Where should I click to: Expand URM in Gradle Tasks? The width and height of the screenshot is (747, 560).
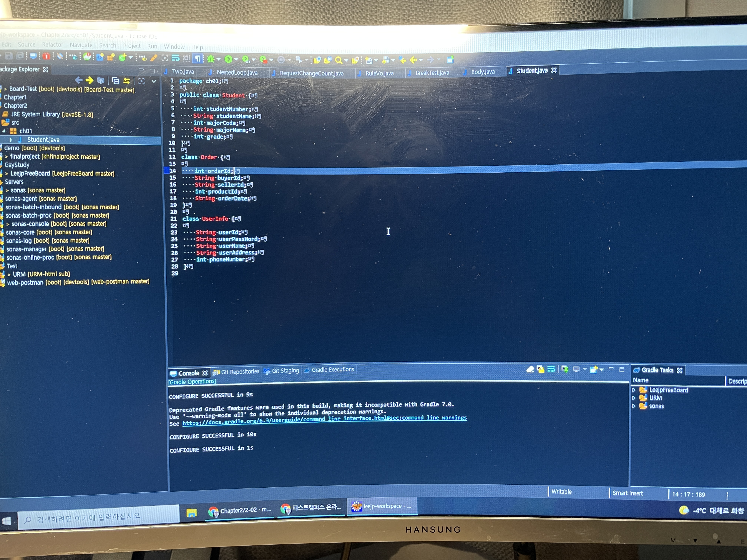coord(634,398)
